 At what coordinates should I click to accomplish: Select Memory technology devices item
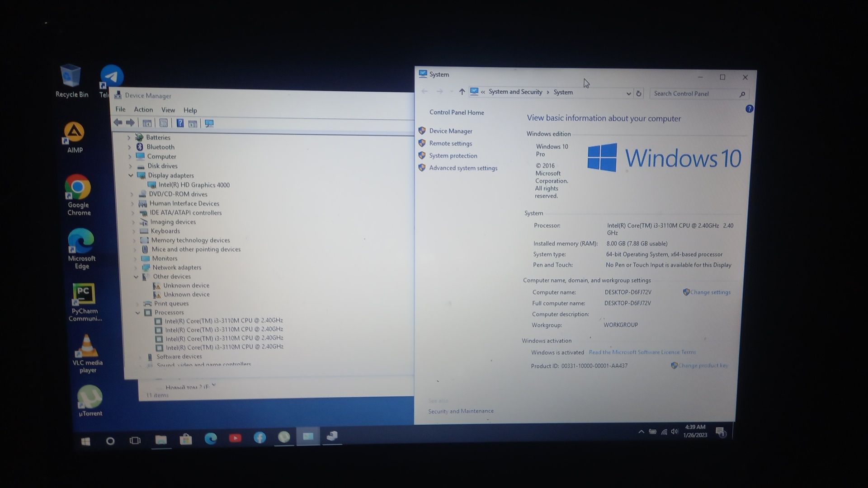coord(190,240)
